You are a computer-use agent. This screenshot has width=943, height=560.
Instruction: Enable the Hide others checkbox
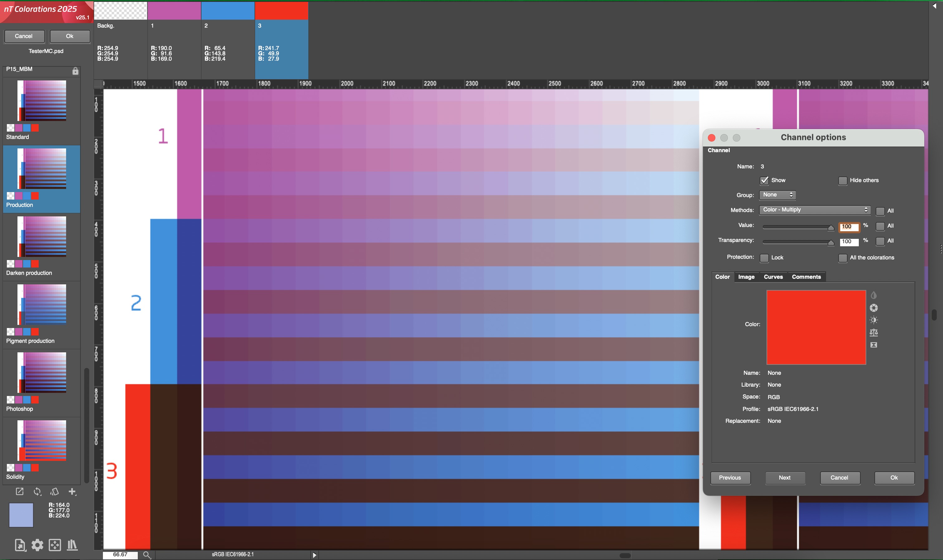click(842, 181)
